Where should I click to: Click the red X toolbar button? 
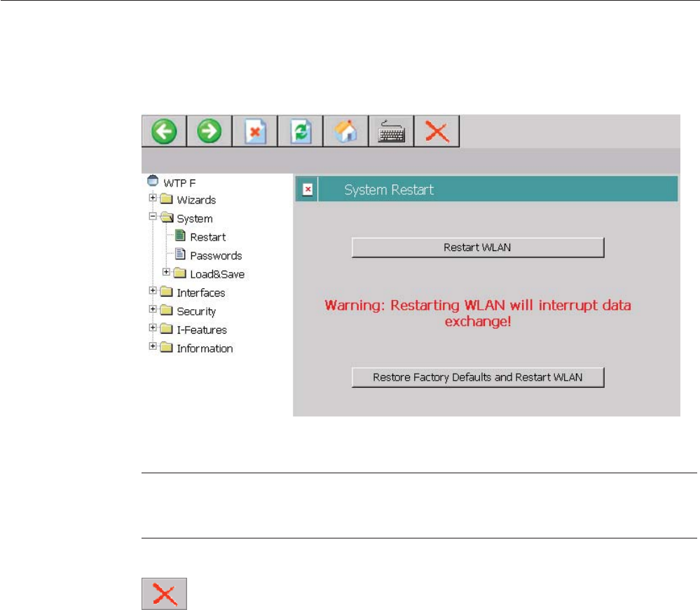click(x=437, y=131)
